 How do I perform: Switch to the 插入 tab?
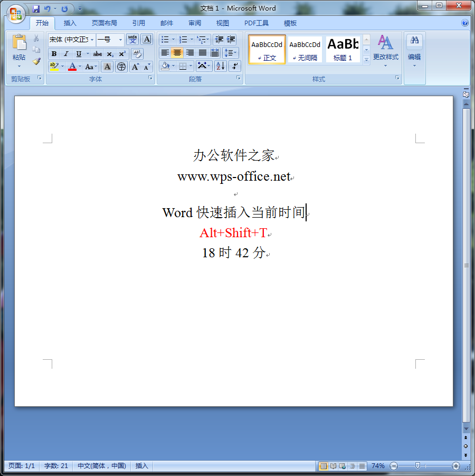point(70,23)
